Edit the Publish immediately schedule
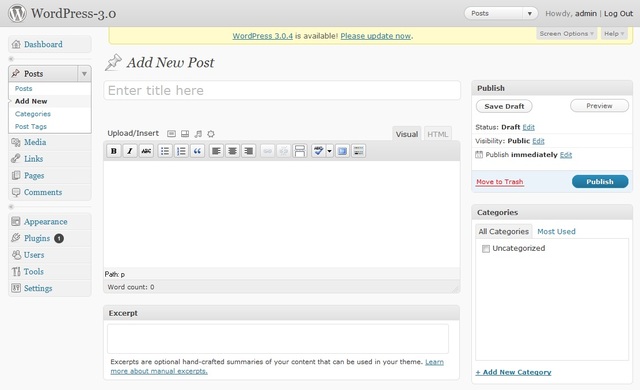This screenshot has height=390, width=640. tap(566, 155)
